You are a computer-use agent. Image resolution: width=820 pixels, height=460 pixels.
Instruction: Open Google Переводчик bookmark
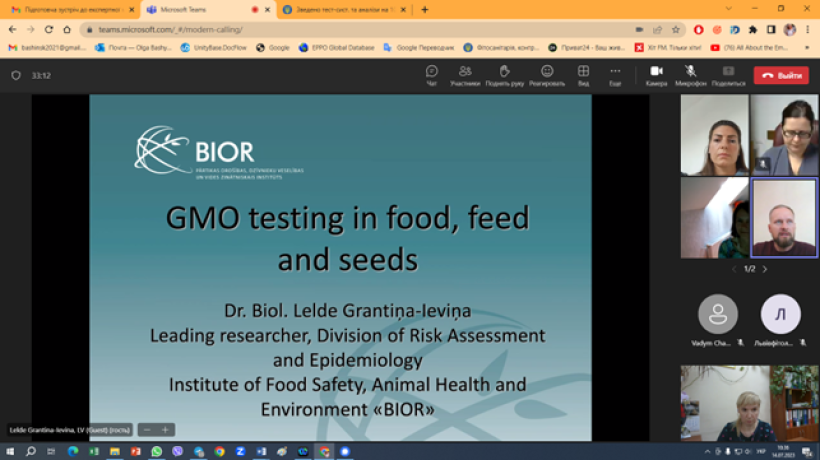(419, 48)
